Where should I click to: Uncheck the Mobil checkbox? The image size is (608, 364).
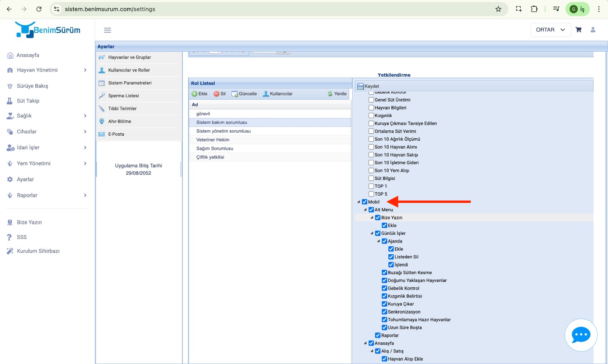[x=365, y=202]
